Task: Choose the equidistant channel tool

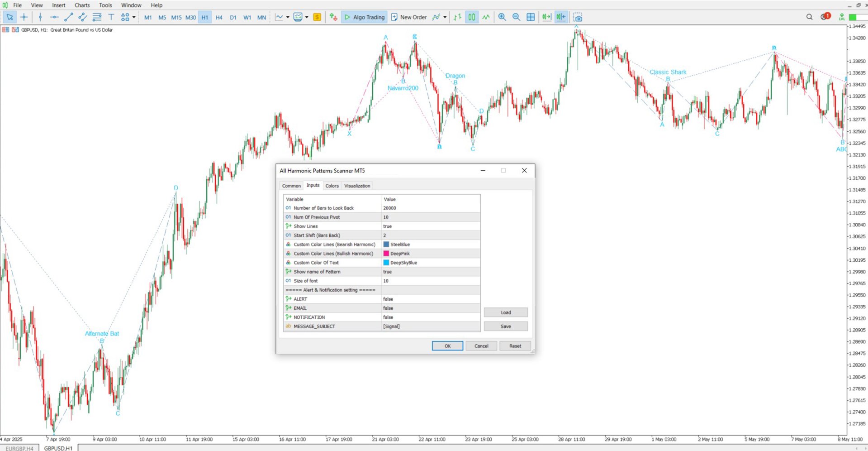Action: pyautogui.click(x=83, y=17)
